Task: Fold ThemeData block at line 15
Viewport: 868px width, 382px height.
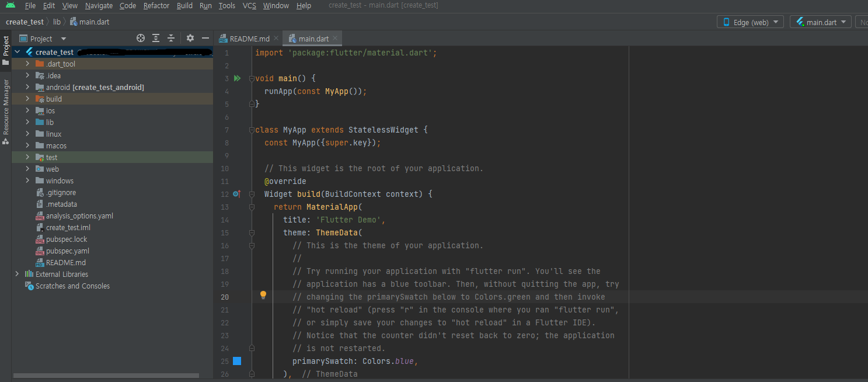Action: [252, 232]
